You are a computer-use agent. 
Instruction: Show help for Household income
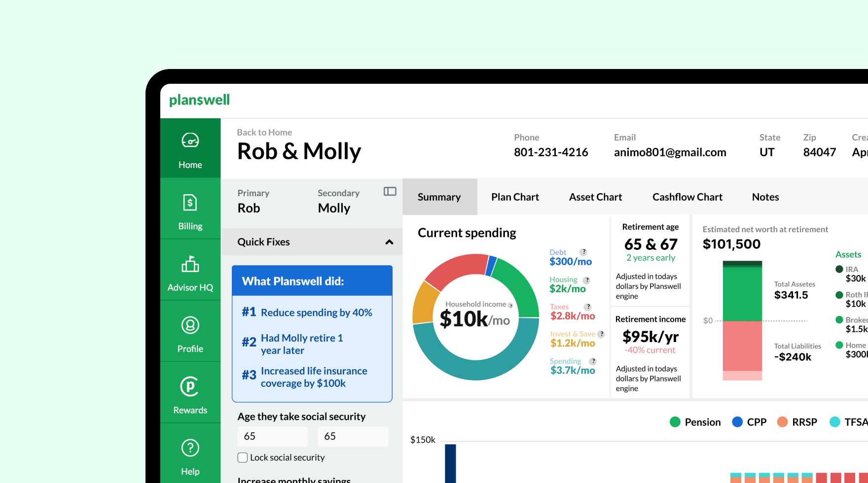(x=510, y=306)
